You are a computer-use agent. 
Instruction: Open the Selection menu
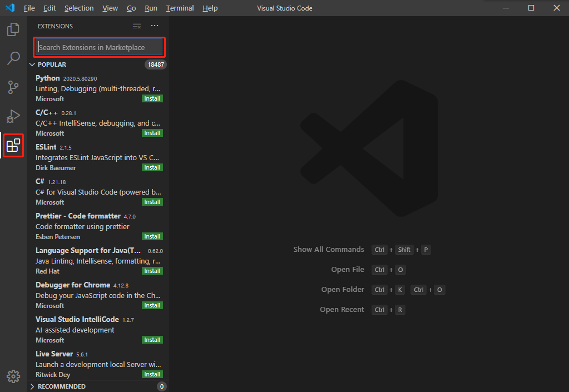click(79, 8)
